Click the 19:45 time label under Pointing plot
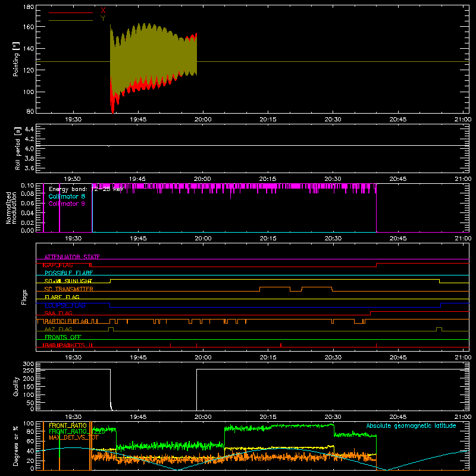This screenshot has height=476, width=476. 138,120
